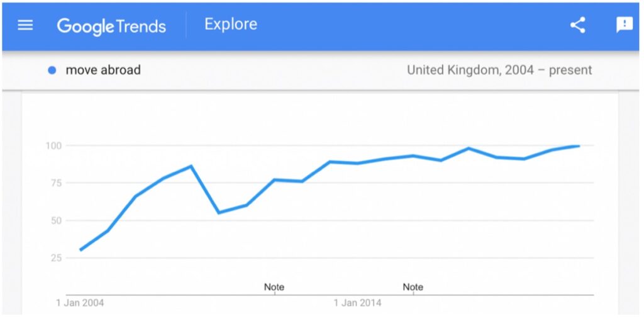644x321 pixels.
Task: Select the chart line's starting data point
Action: coord(80,250)
